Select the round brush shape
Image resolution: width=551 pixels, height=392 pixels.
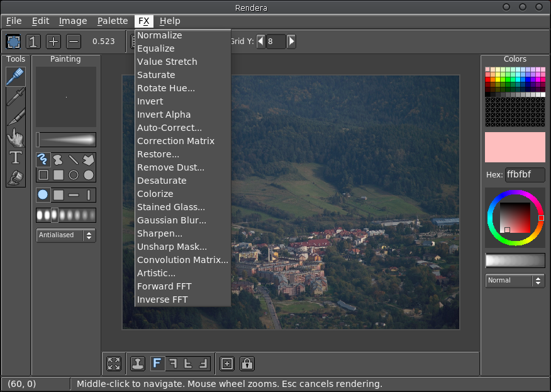[x=43, y=195]
